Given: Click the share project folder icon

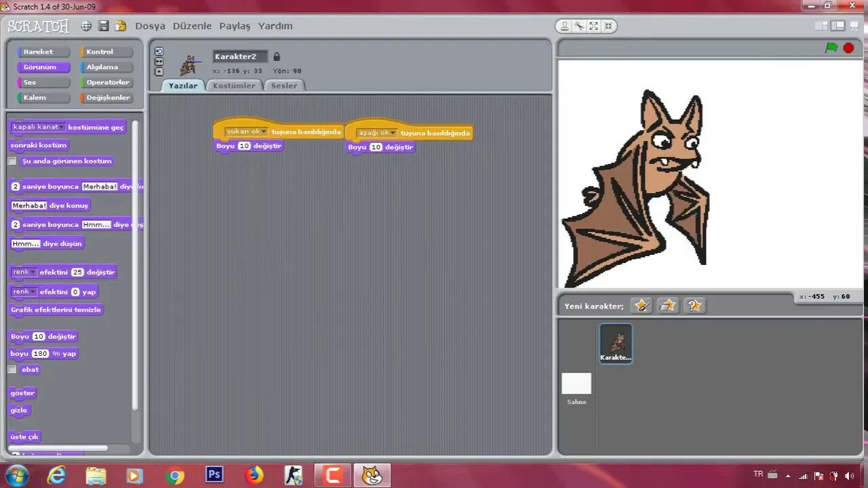Looking at the screenshot, I should point(121,26).
